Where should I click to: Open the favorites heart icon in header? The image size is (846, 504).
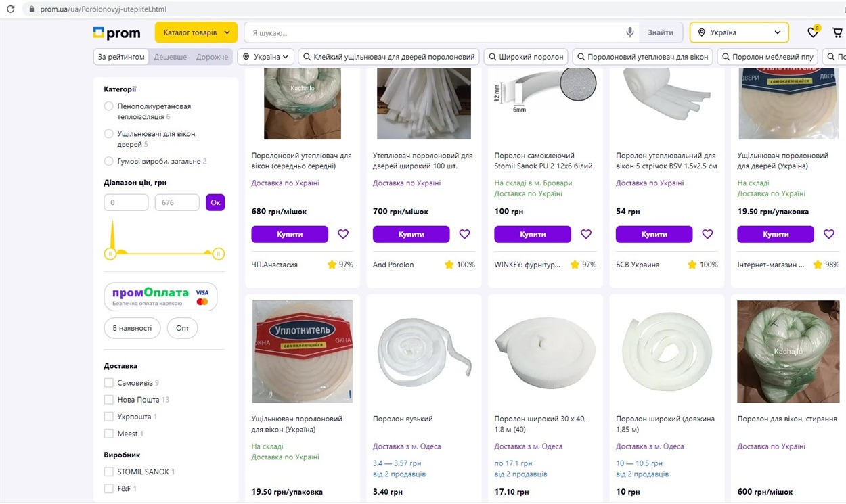coord(813,32)
